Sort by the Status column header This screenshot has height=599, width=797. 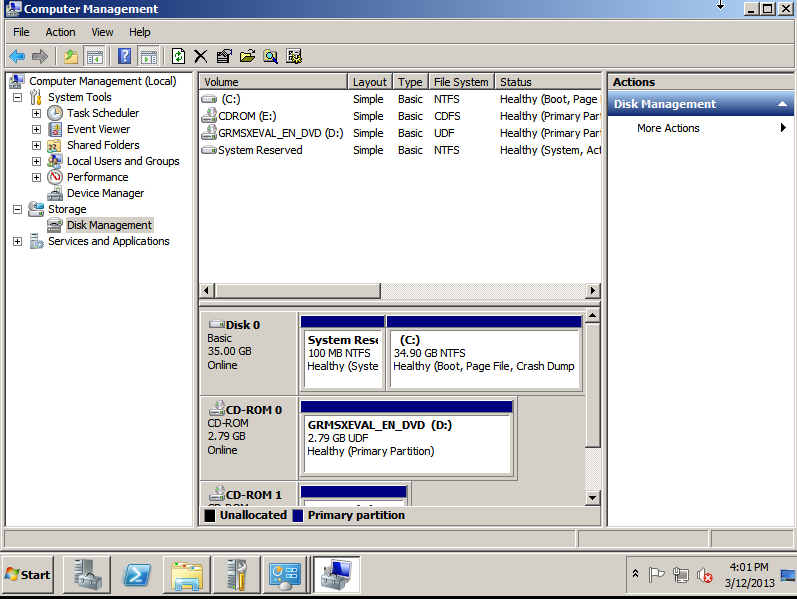548,82
